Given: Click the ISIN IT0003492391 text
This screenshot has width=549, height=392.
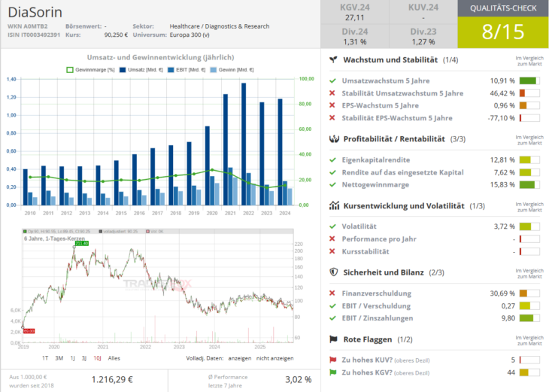Looking at the screenshot, I should pyautogui.click(x=34, y=35).
